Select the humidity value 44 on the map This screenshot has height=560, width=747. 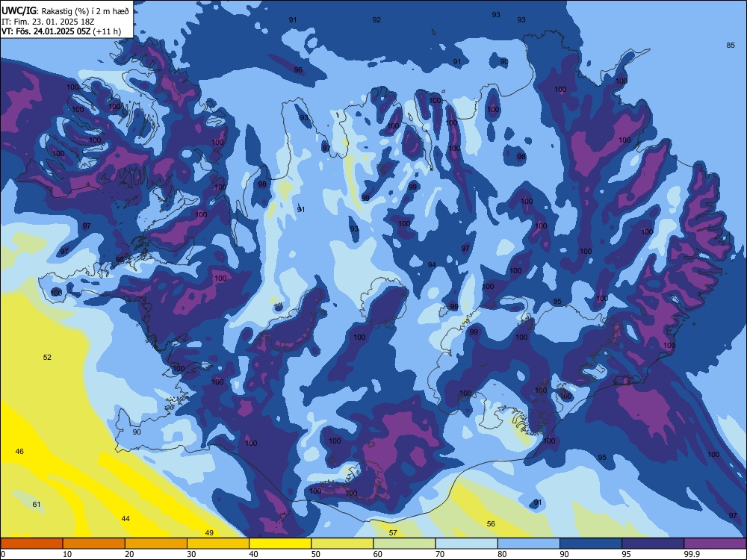[125, 519]
